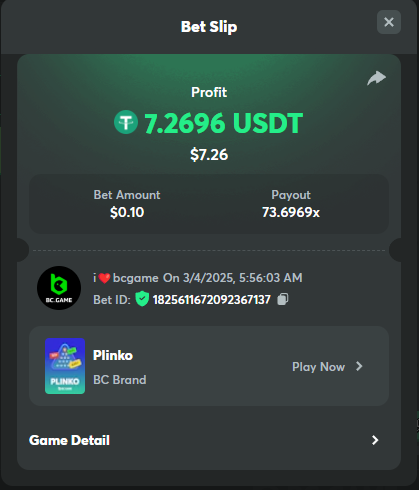Close the Bet Slip dialog
The image size is (419, 490).
[389, 22]
